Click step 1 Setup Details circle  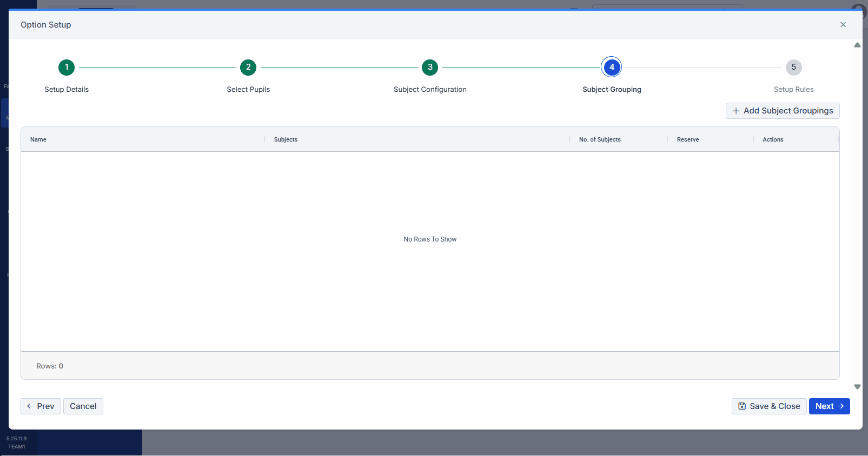[x=67, y=68]
